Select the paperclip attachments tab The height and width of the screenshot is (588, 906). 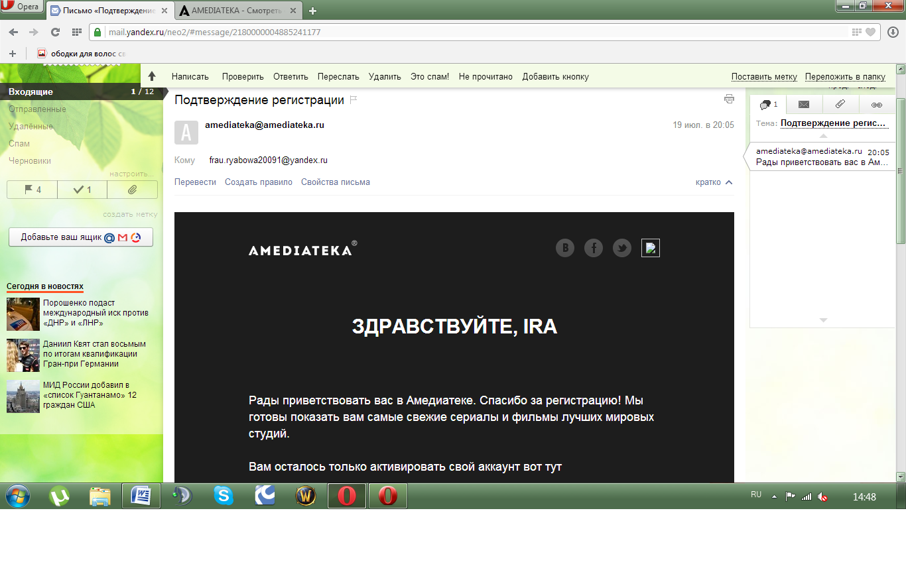(840, 105)
